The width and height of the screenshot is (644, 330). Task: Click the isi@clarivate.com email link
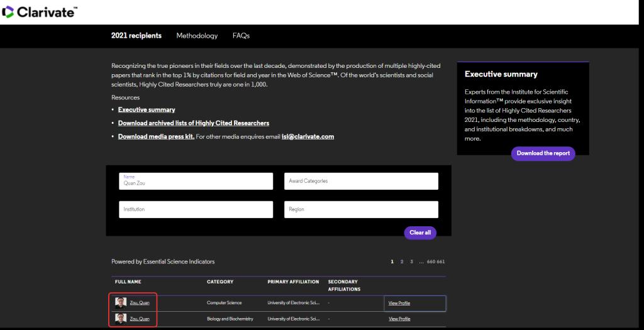click(308, 136)
